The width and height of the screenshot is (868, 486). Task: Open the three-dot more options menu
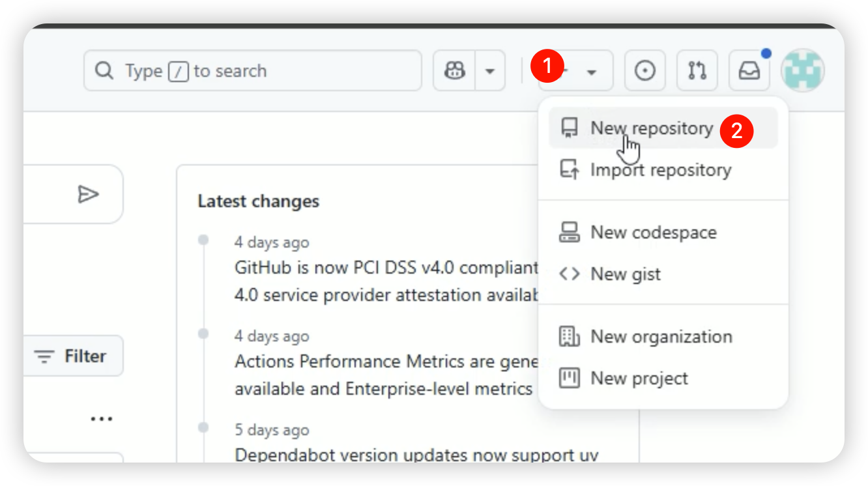[102, 419]
